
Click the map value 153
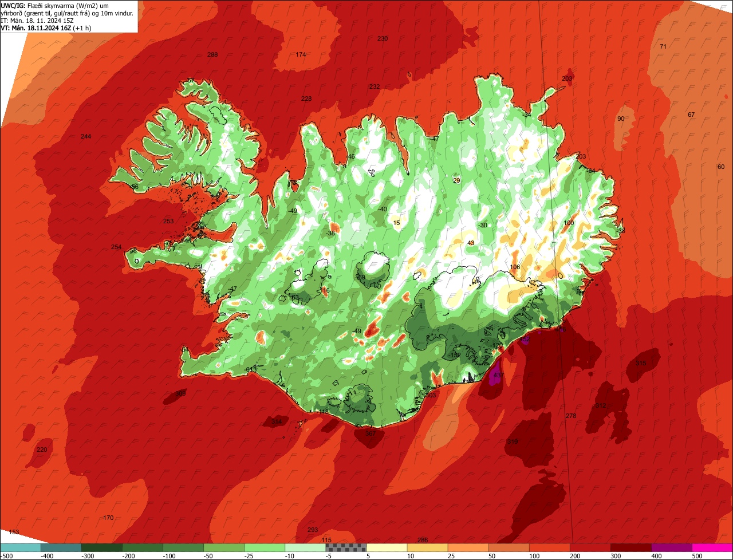click(14, 532)
